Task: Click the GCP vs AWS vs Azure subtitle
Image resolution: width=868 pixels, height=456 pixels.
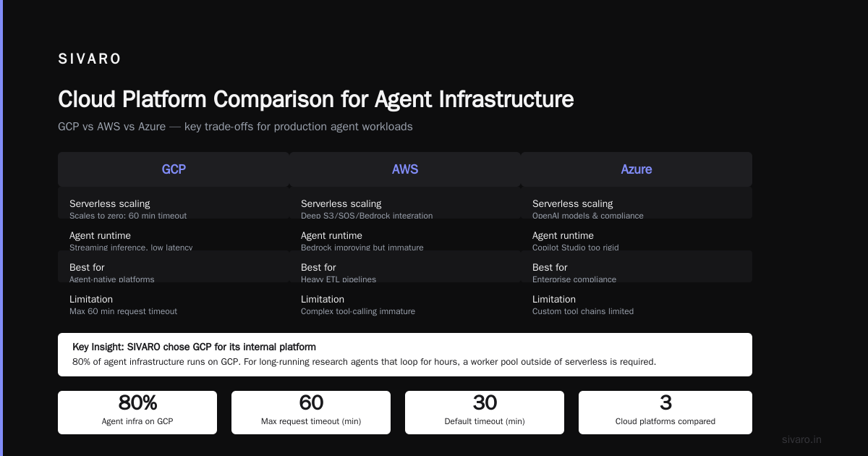Action: tap(235, 127)
